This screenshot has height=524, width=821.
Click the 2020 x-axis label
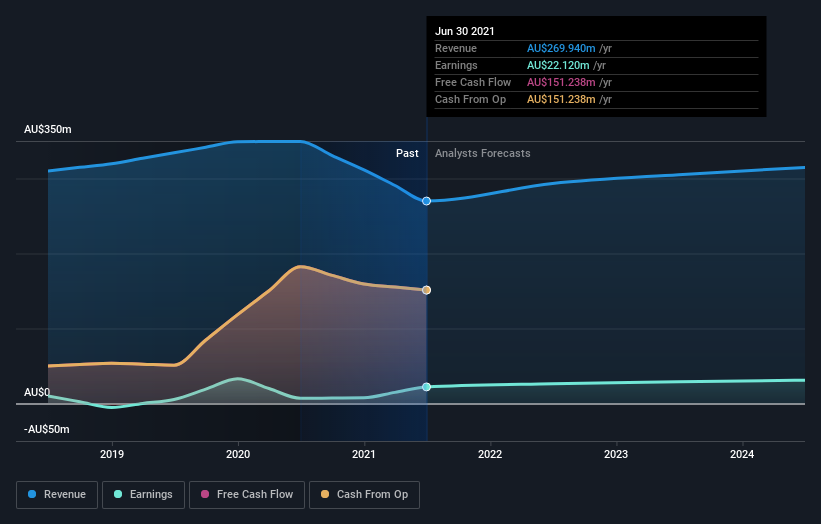[238, 454]
